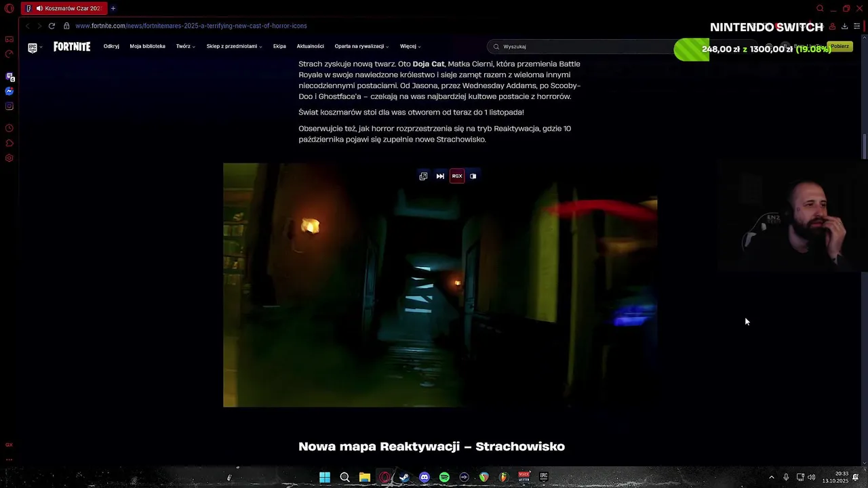
Task: Open History clock icon in sidebar
Action: pos(9,128)
